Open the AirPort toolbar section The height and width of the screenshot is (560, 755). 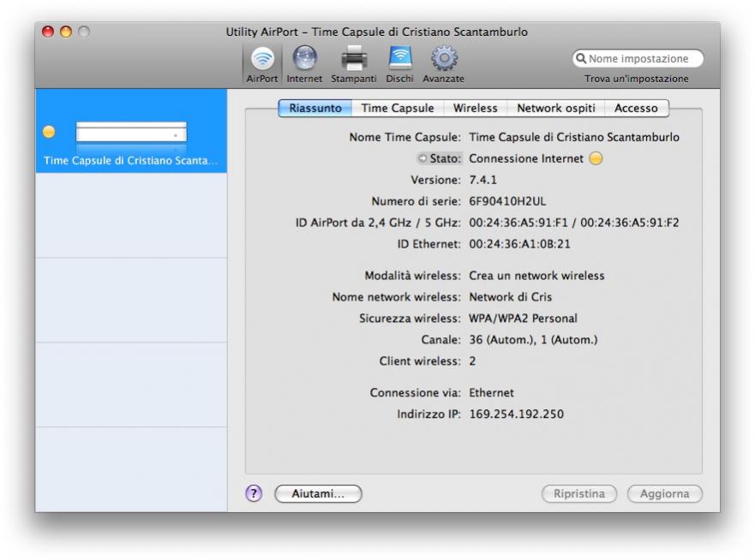(x=262, y=65)
